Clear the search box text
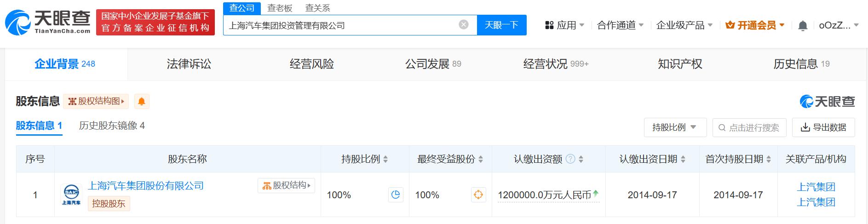The image size is (868, 224). tap(464, 25)
